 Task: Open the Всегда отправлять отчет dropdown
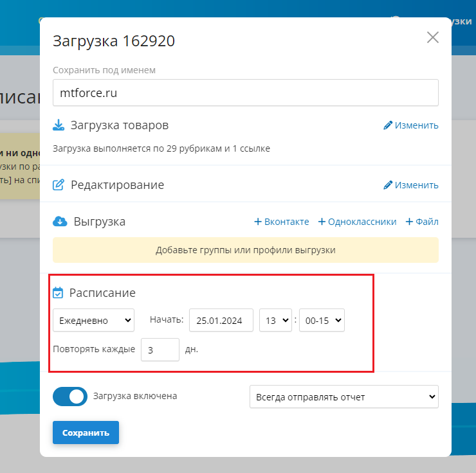click(343, 397)
